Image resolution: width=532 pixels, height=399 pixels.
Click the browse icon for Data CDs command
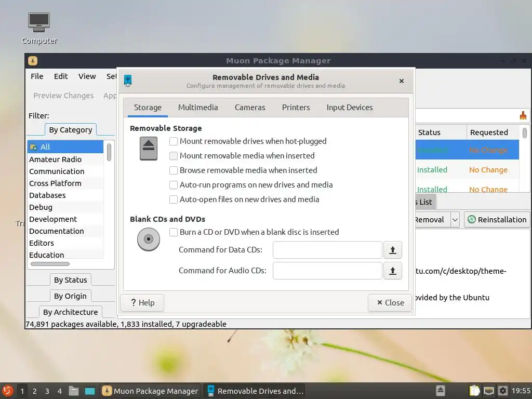click(x=393, y=250)
